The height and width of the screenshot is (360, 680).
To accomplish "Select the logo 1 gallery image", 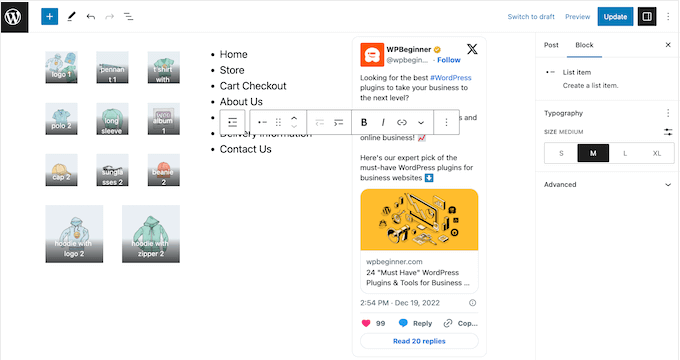I will (61, 67).
